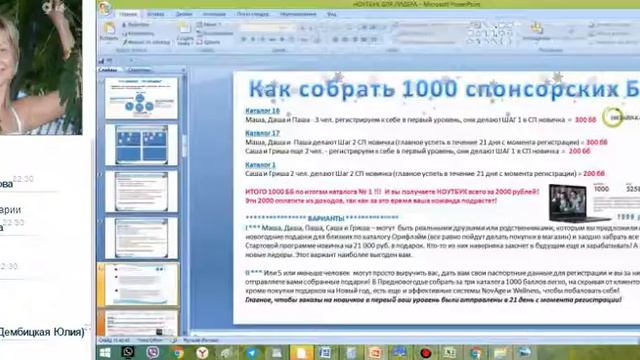Image resolution: width=640 pixels, height=360 pixels.
Task: Switch to the Слайды pane tab
Action: click(x=109, y=70)
